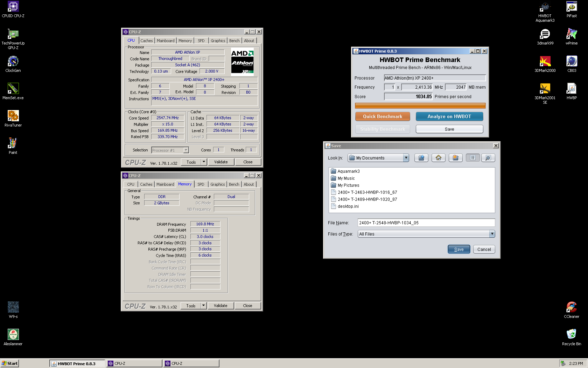Click the Tools button in top CPU-Z window
Viewport: 588px width, 368px height.
click(x=191, y=162)
